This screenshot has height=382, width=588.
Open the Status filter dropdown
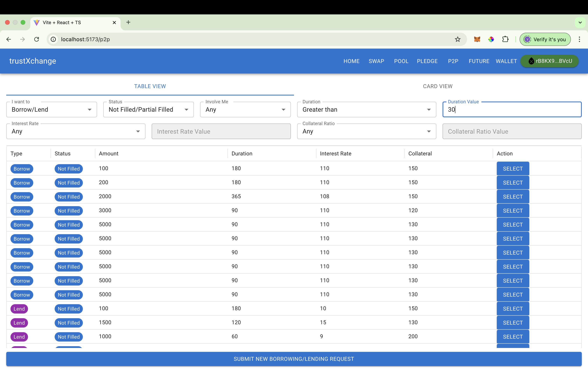148,110
